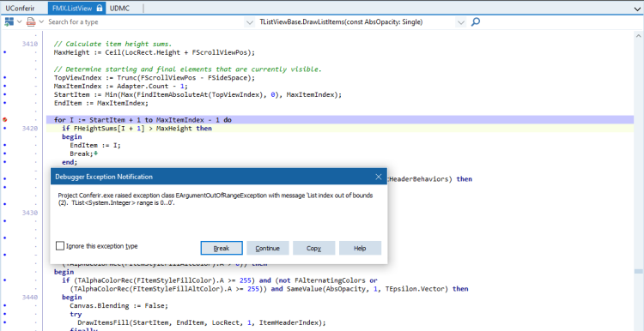
Task: Click the file list icon beside the type search
Action: [31, 21]
